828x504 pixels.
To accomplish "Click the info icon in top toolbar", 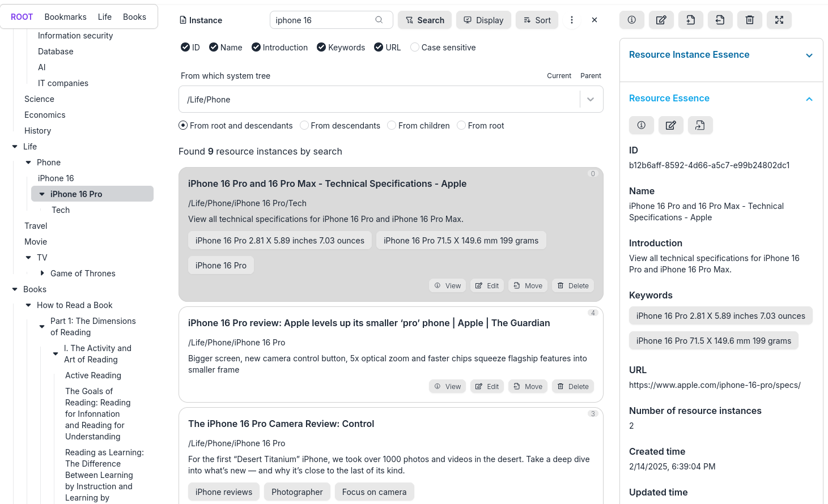I will (631, 20).
